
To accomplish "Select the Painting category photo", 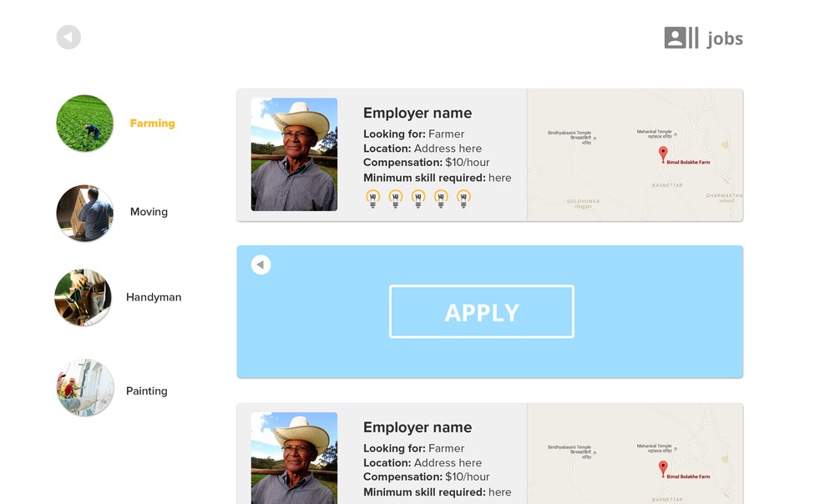I will [85, 387].
